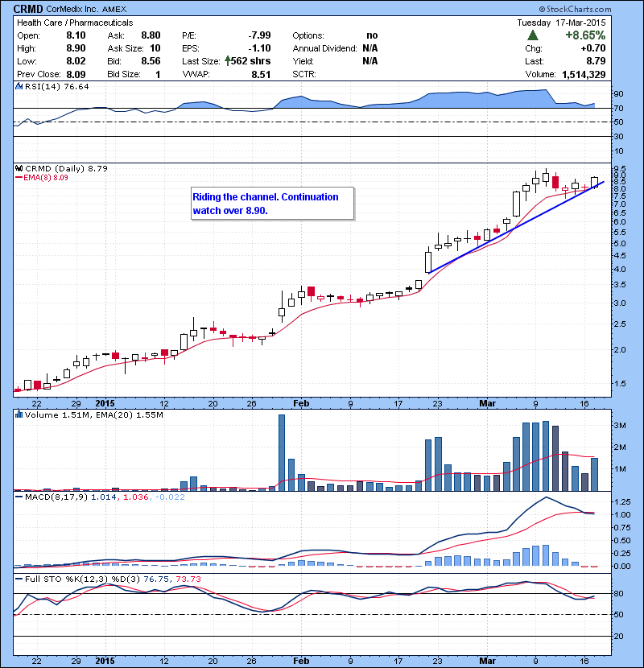Click the 2M volume axis label
This screenshot has width=644, height=668.
pos(620,447)
